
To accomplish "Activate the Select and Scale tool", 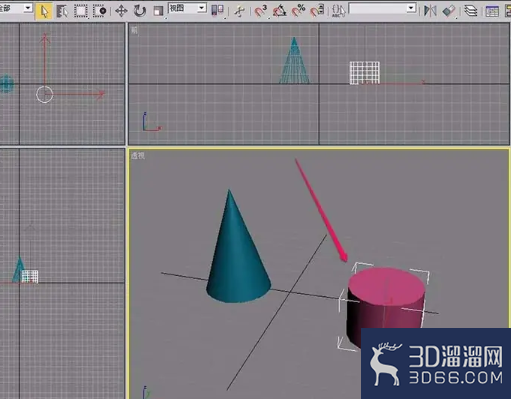I will [x=158, y=11].
